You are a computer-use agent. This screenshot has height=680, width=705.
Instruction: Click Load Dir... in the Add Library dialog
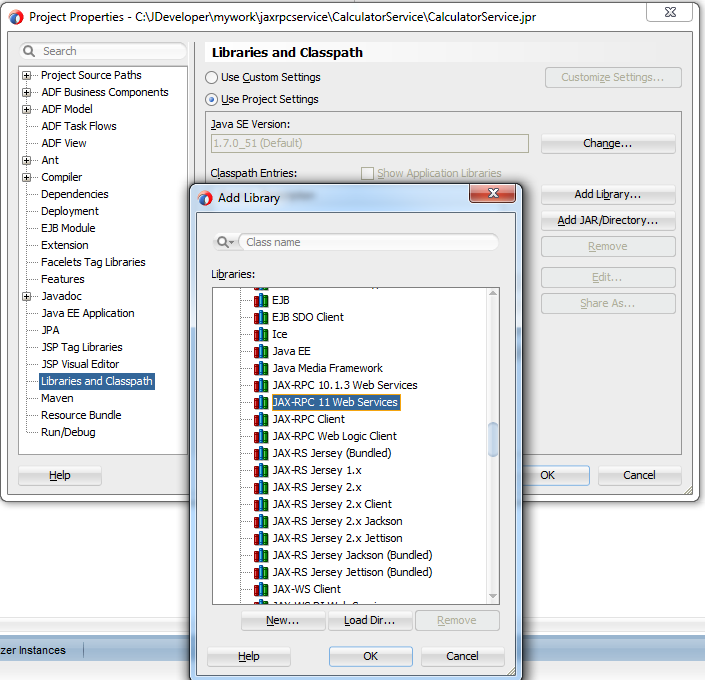point(370,621)
